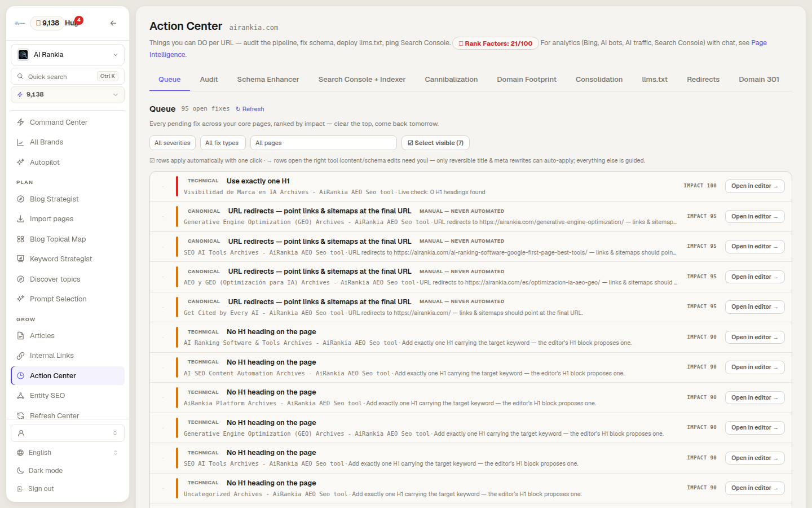Switch to the Schema Enhancer tab

tap(268, 80)
